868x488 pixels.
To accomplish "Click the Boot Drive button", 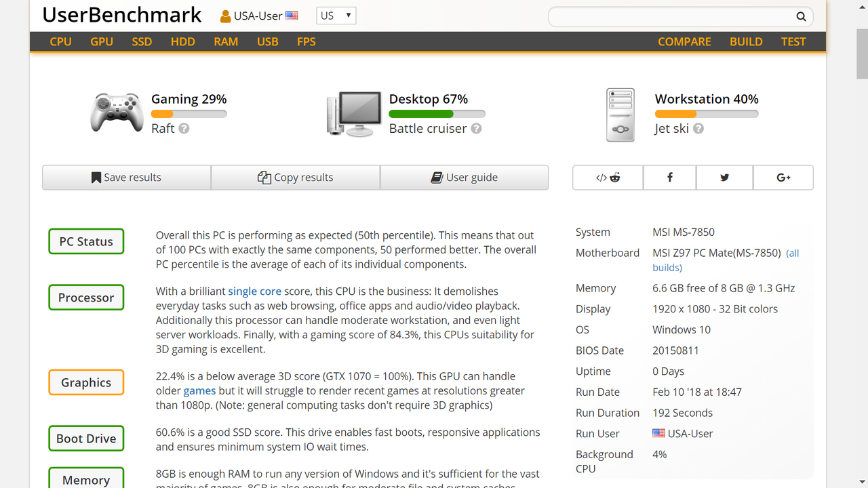I will [x=86, y=439].
